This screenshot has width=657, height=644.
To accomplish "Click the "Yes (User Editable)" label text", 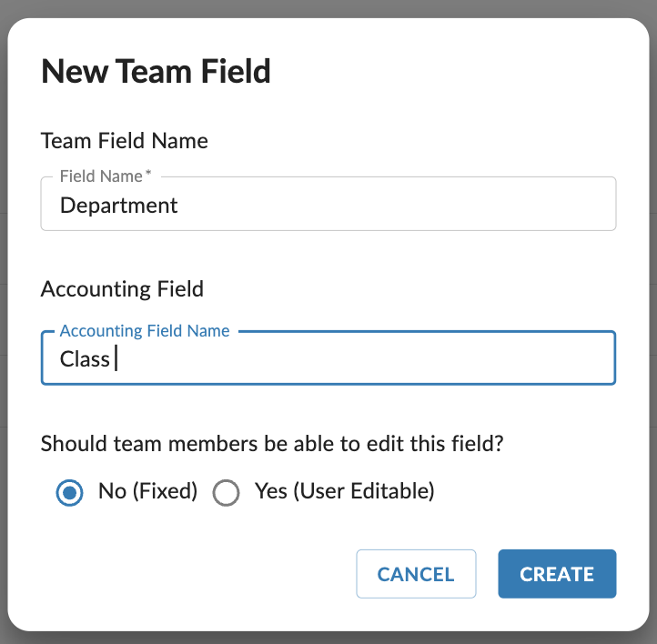I will click(344, 491).
